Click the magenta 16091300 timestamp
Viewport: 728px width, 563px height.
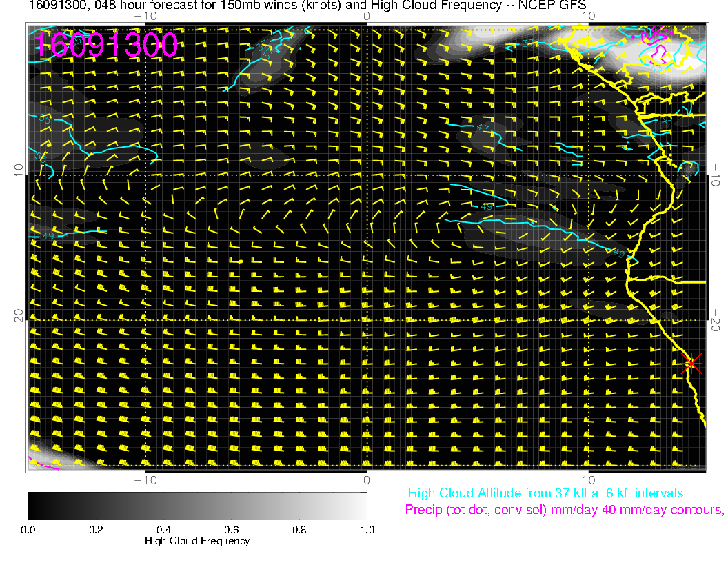point(106,45)
